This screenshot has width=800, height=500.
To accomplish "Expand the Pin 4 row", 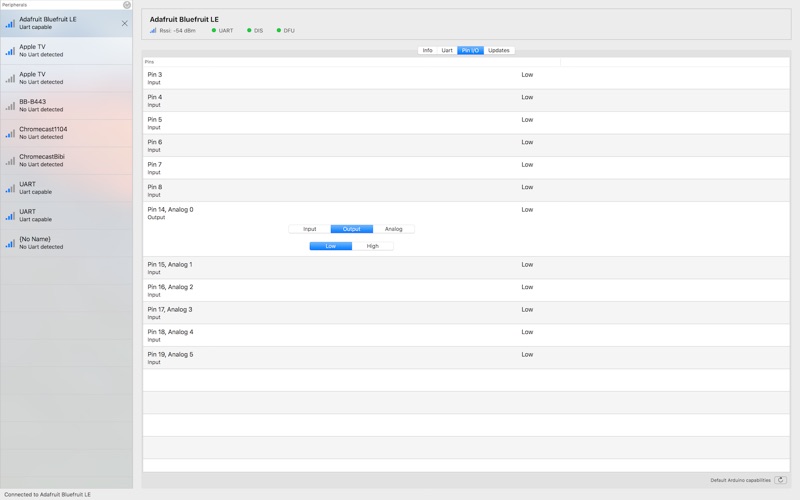I will pos(466,101).
